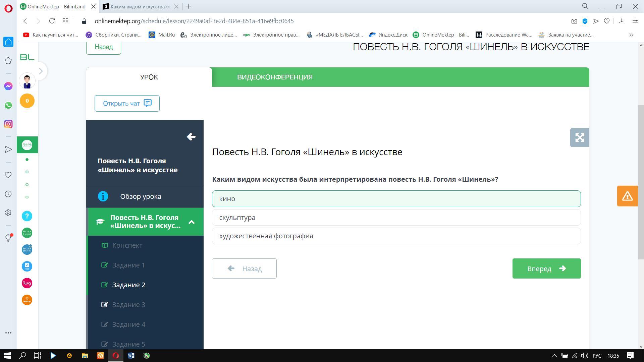The image size is (644, 362).
Task: Select the answer option скульптура
Action: 396,218
